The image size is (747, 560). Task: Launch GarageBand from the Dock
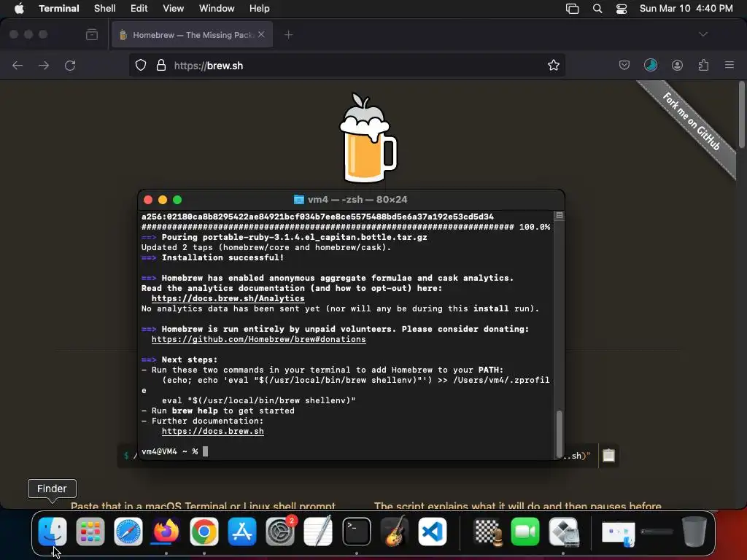pyautogui.click(x=395, y=532)
